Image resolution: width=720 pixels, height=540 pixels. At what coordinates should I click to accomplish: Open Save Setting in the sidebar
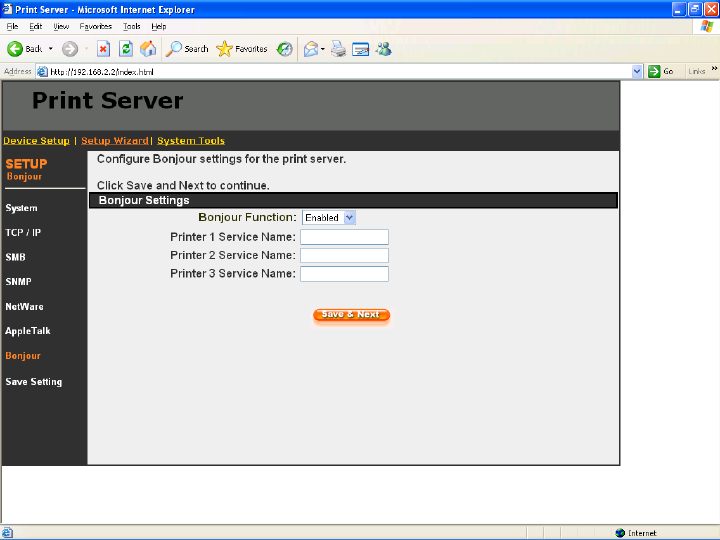pyautogui.click(x=34, y=382)
